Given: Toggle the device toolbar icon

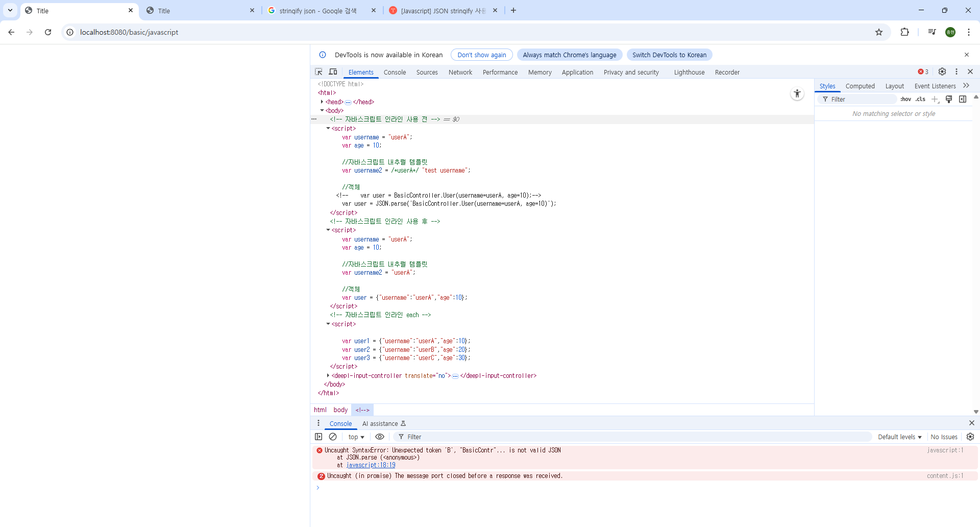Looking at the screenshot, I should coord(333,72).
